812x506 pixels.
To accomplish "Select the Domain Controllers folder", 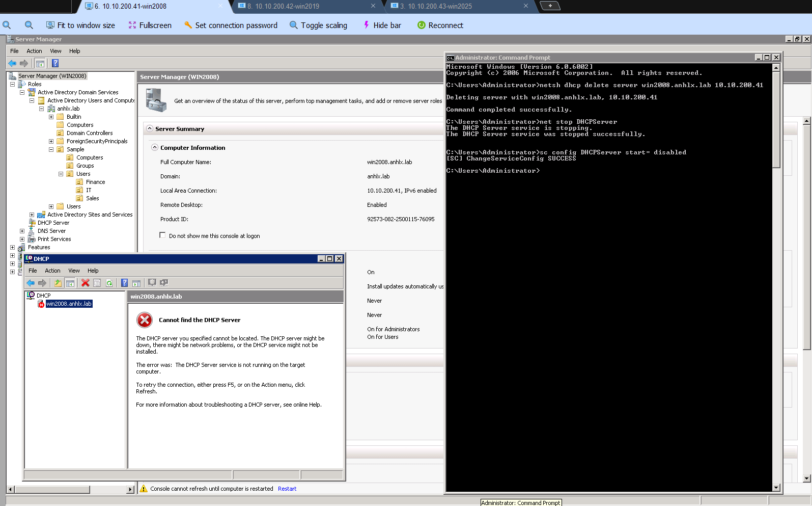I will coord(90,133).
